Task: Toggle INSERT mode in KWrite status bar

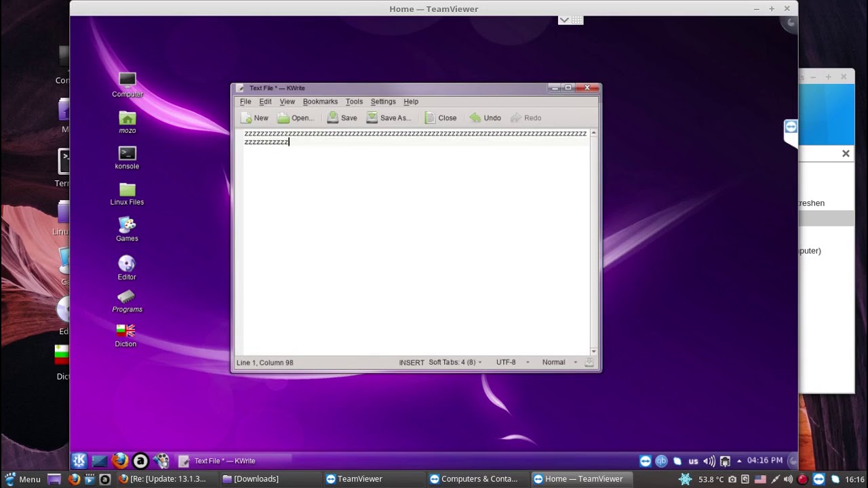Action: (x=412, y=363)
